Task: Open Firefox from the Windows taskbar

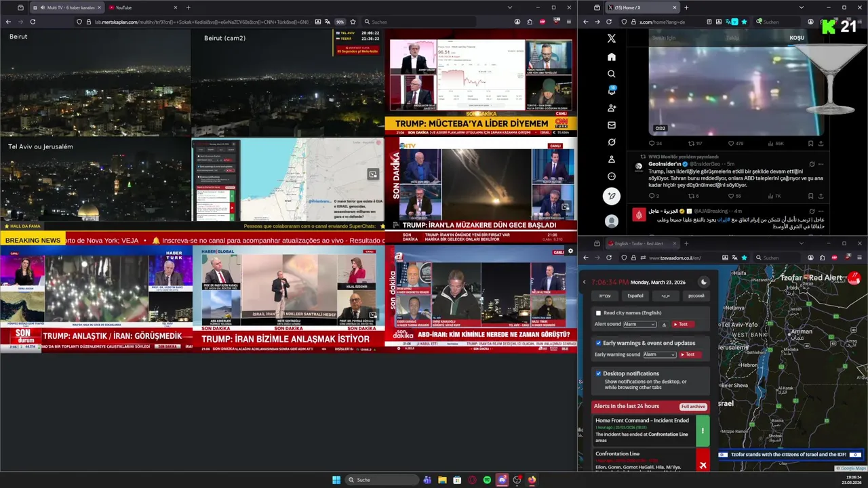Action: (x=532, y=480)
